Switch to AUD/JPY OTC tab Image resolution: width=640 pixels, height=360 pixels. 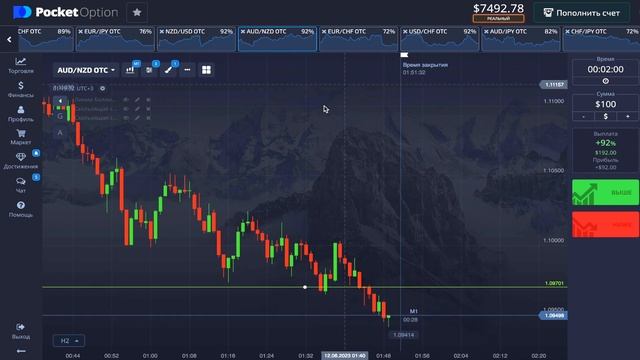point(521,39)
